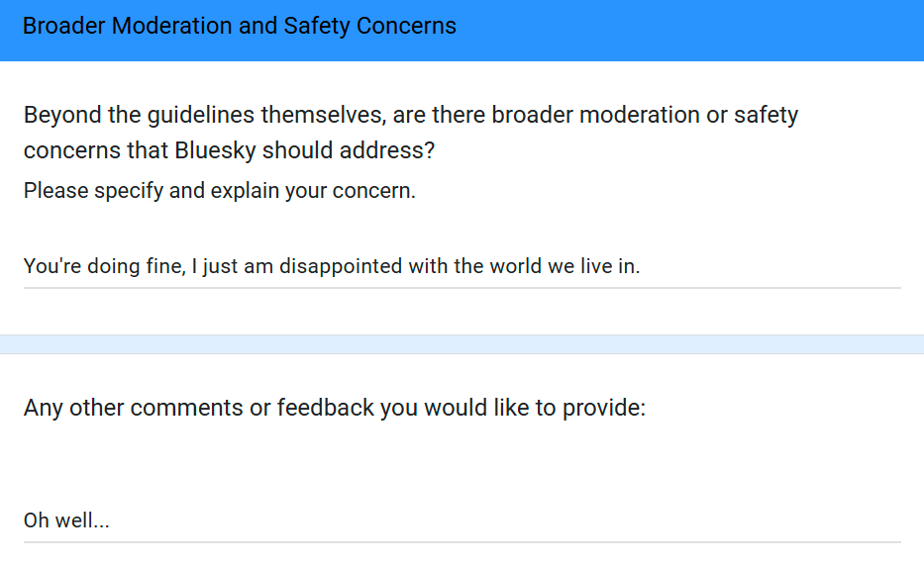Image resolution: width=924 pixels, height=566 pixels.
Task: Click the word 'Safety' in the header
Action: [x=317, y=26]
